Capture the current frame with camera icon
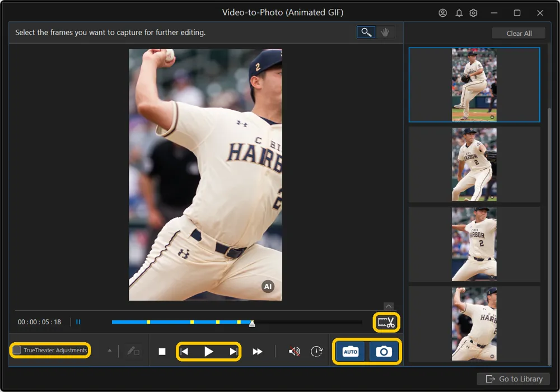Viewport: 560px width, 392px height. (x=384, y=352)
